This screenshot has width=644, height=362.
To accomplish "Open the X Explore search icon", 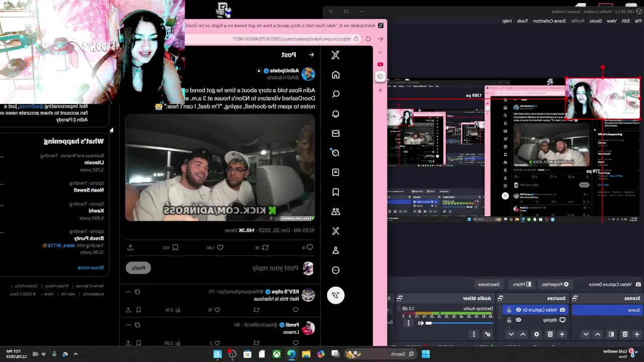I will [x=336, y=94].
